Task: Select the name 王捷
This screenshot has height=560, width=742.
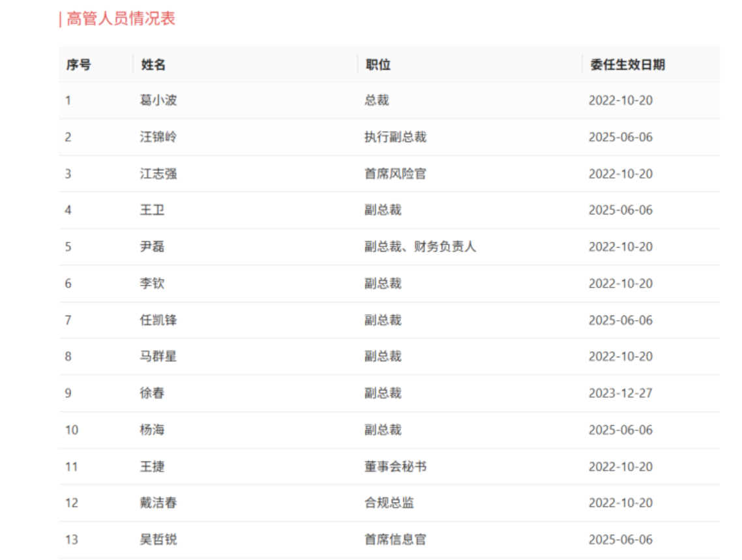Action: pos(153,467)
